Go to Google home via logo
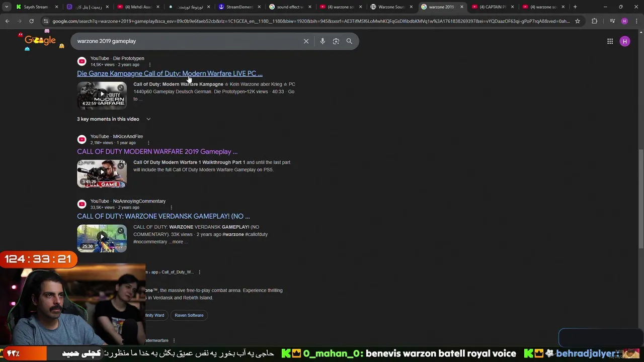This screenshot has width=644, height=362. click(40, 41)
